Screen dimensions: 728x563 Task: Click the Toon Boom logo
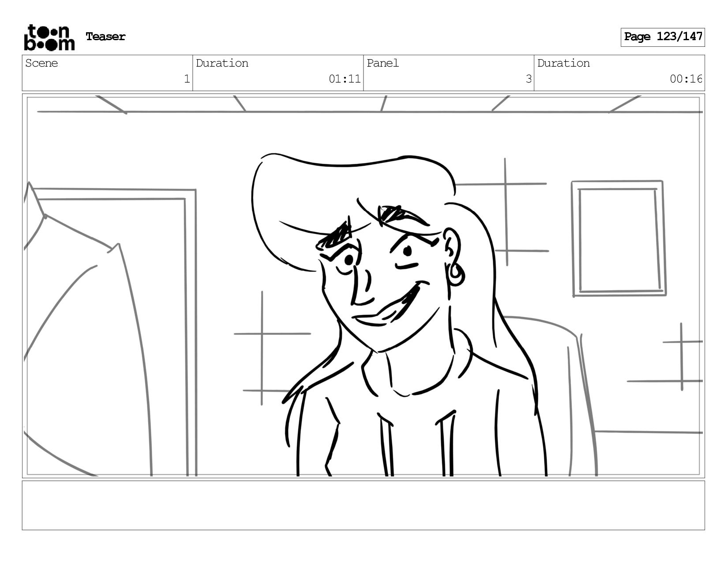[49, 38]
